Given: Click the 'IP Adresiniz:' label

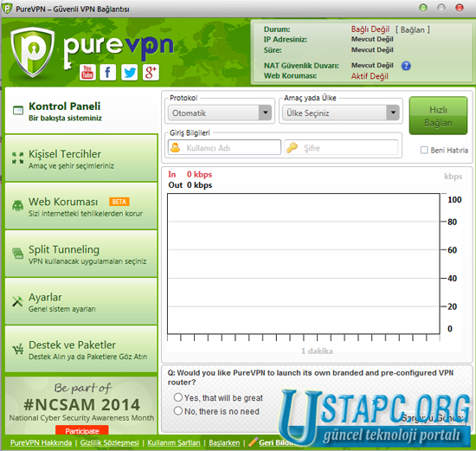Looking at the screenshot, I should click(x=285, y=40).
